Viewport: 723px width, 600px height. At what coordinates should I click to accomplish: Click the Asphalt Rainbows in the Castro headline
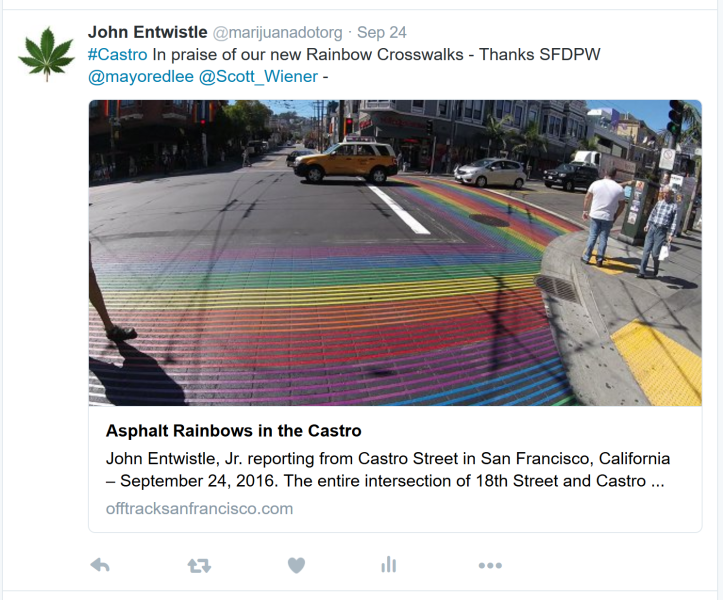click(x=233, y=431)
